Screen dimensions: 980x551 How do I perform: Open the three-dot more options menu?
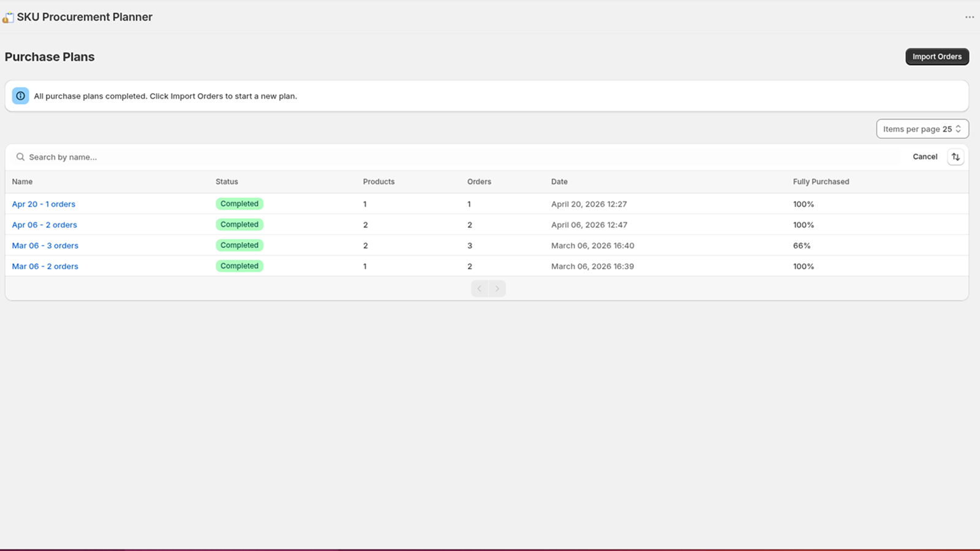pos(969,17)
